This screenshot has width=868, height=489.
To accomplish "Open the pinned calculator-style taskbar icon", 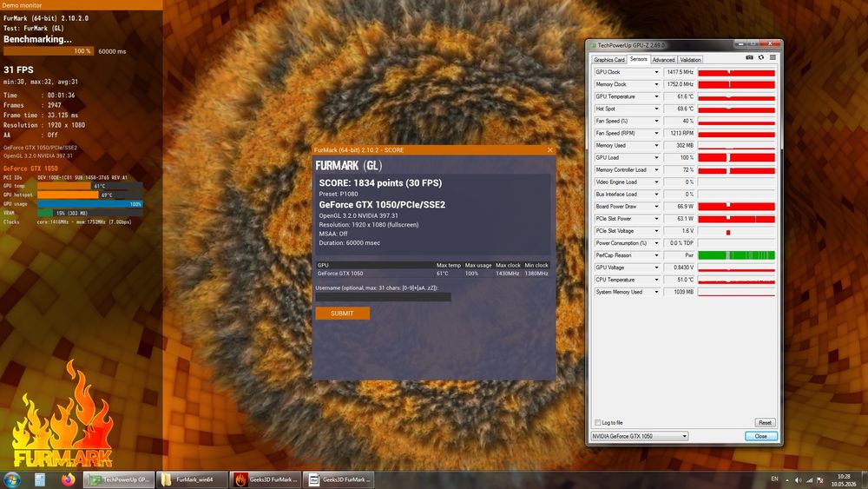I will pos(40,479).
